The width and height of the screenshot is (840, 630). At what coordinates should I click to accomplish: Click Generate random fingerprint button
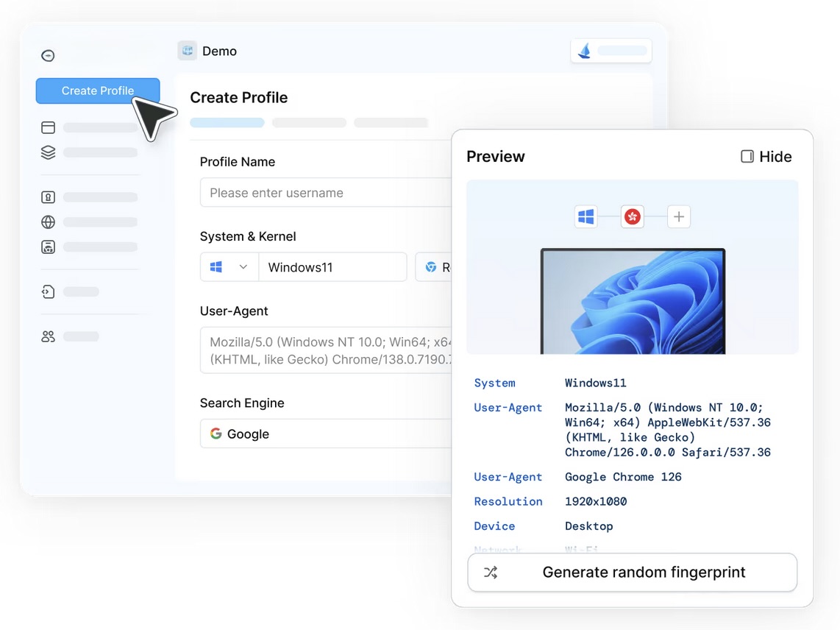tap(632, 573)
